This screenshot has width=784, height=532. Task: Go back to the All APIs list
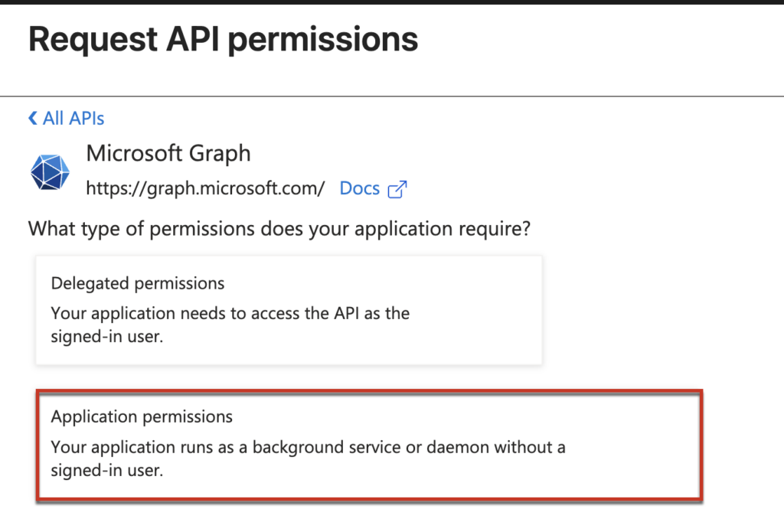pyautogui.click(x=73, y=119)
